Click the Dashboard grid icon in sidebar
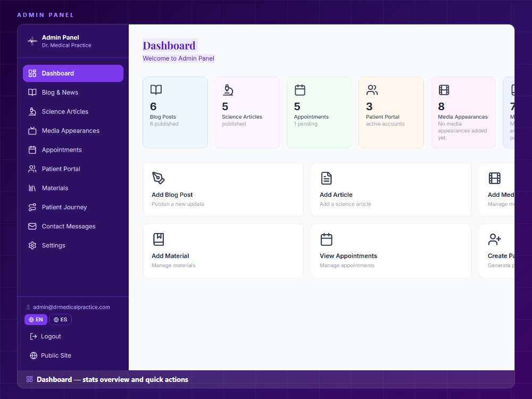The height and width of the screenshot is (399, 532). (x=32, y=73)
